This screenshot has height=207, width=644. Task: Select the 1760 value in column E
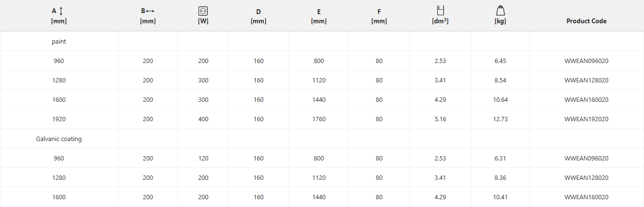319,119
